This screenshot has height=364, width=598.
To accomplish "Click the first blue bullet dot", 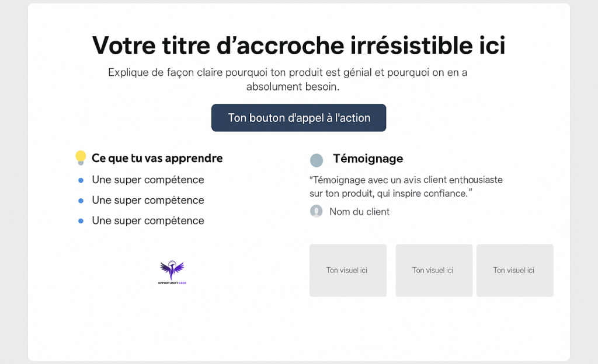I will point(81,180).
